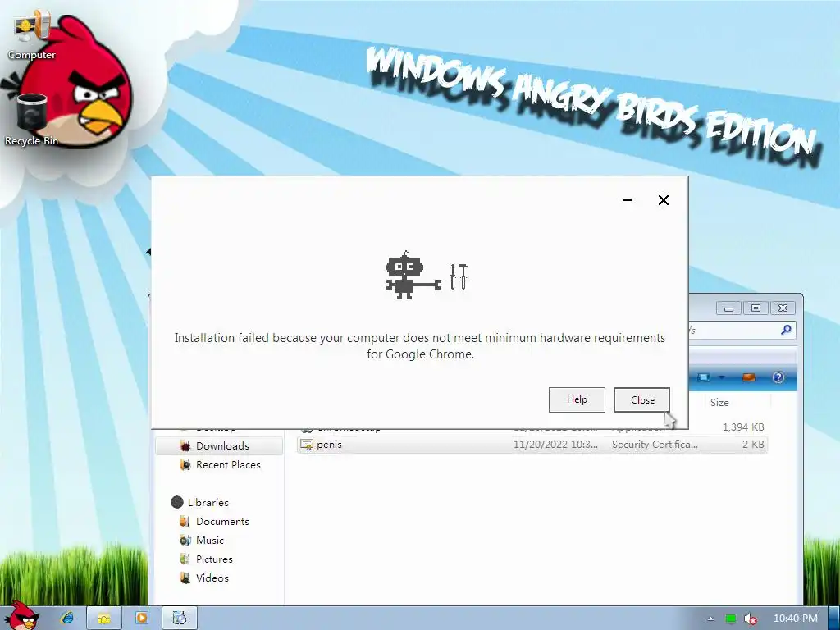Open the Explorer folder taskbar button
This screenshot has width=840, height=630.
click(104, 619)
